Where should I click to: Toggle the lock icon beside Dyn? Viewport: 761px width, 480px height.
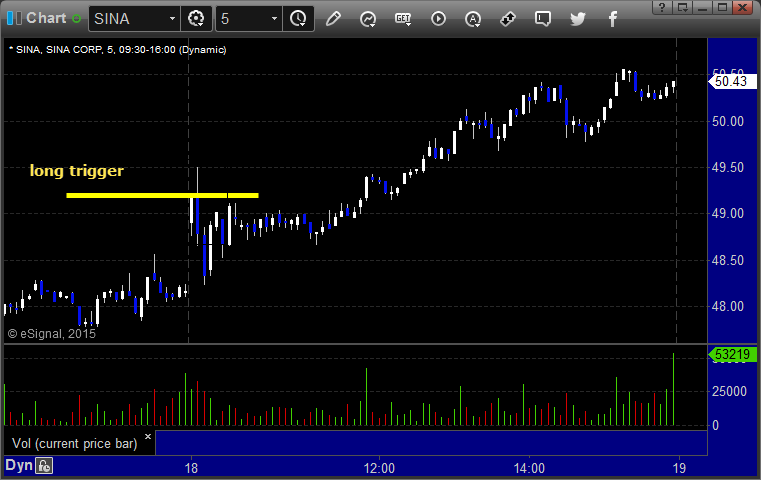coord(44,466)
